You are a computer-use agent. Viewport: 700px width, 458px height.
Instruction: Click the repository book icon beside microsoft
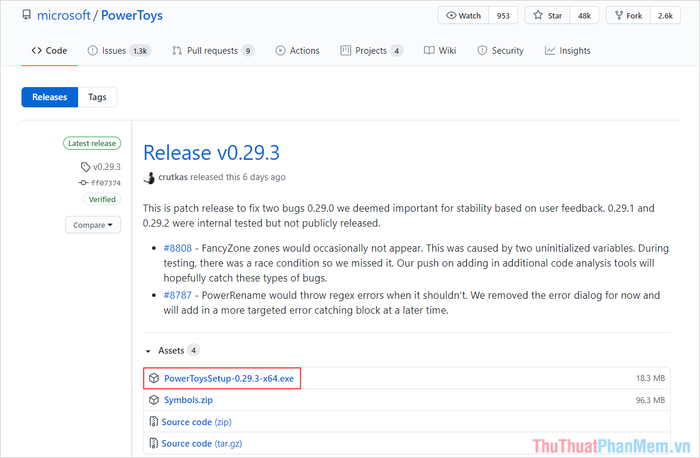click(27, 15)
